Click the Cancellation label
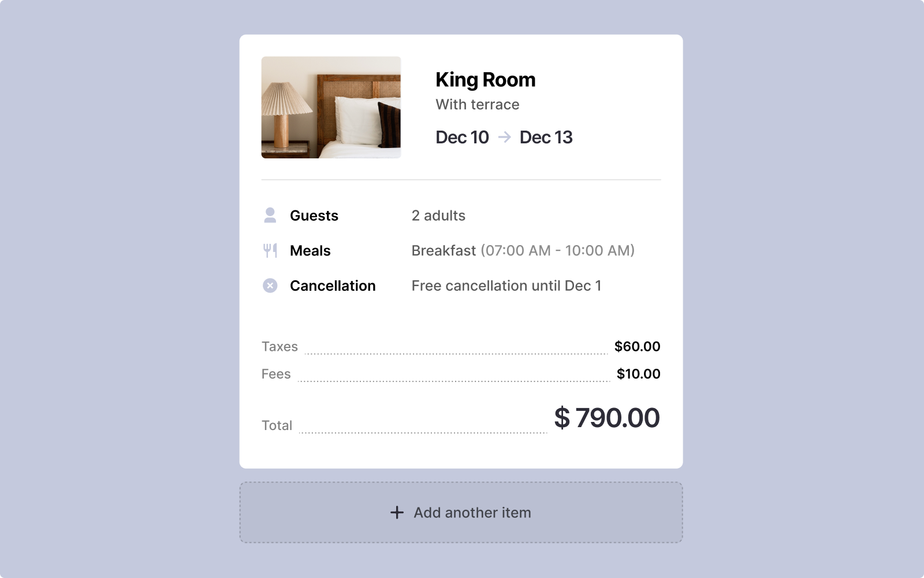The image size is (924, 578). click(333, 286)
